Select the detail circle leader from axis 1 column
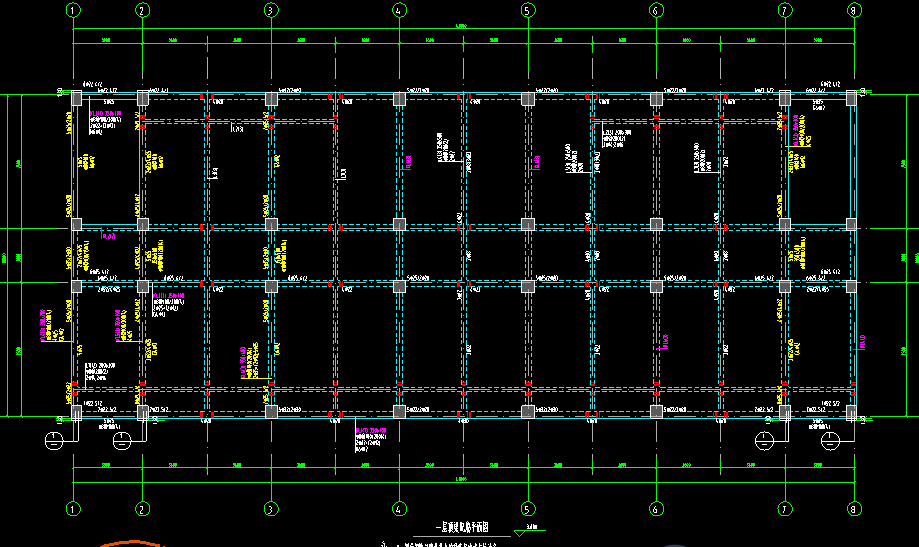 [x=55, y=441]
